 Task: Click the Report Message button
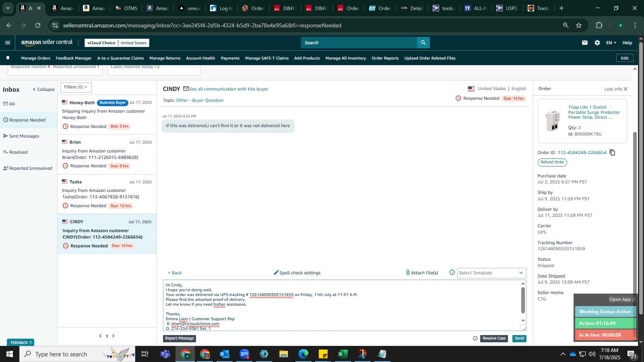(180, 339)
